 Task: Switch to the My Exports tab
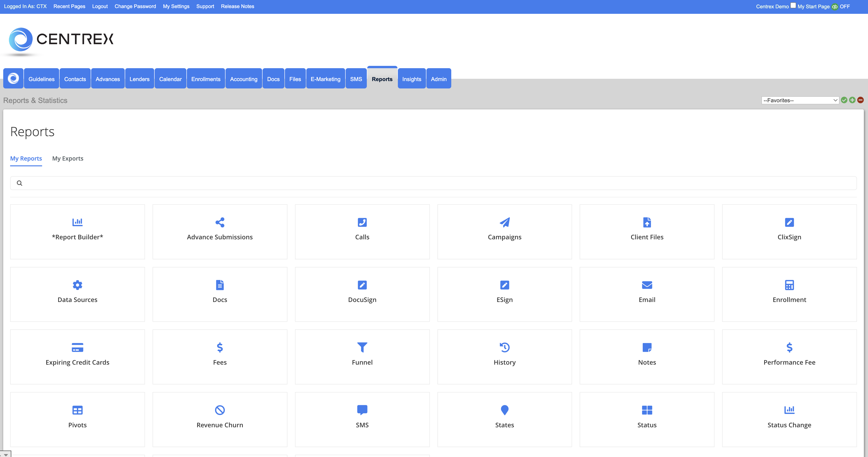(67, 158)
